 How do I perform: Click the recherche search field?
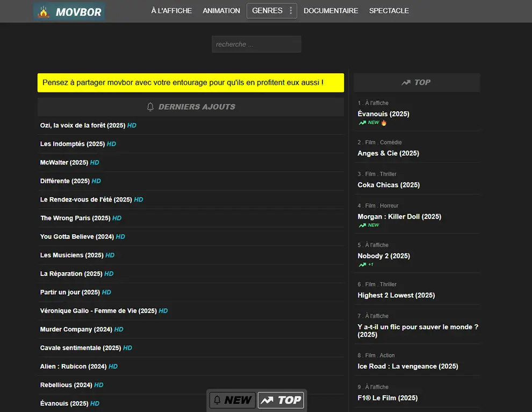pyautogui.click(x=256, y=44)
